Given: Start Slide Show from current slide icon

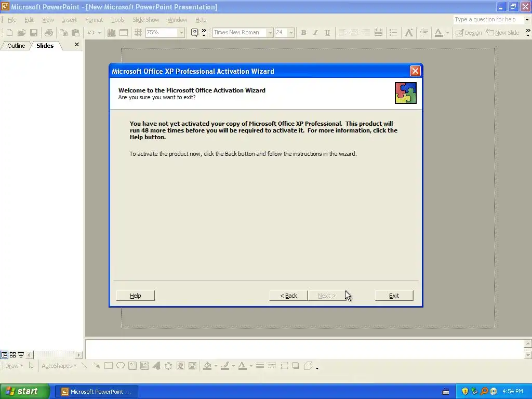Looking at the screenshot, I should (21, 355).
